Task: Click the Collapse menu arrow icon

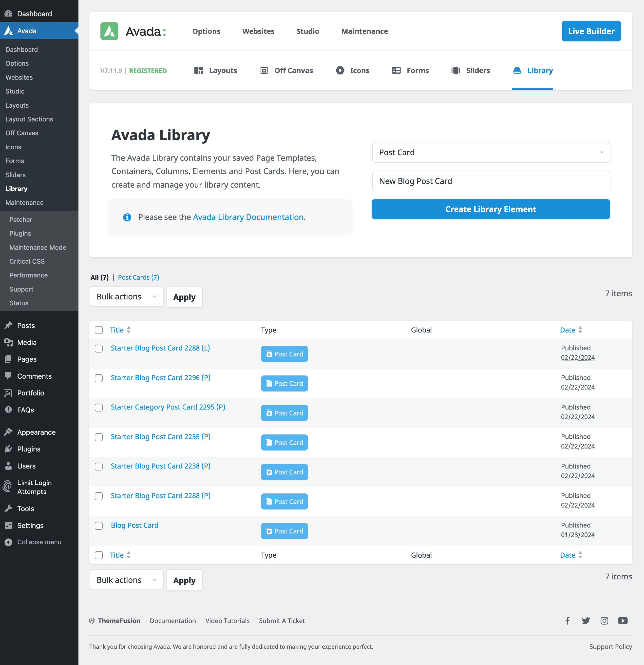Action: tap(8, 542)
